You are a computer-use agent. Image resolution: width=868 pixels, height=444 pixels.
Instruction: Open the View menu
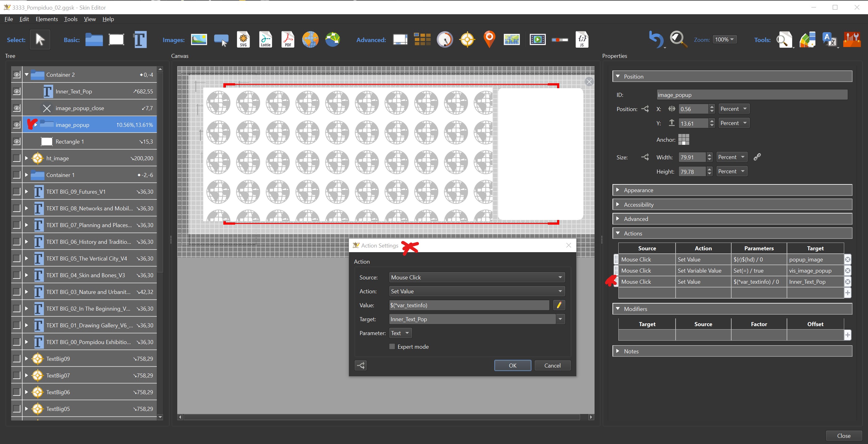[x=90, y=19]
